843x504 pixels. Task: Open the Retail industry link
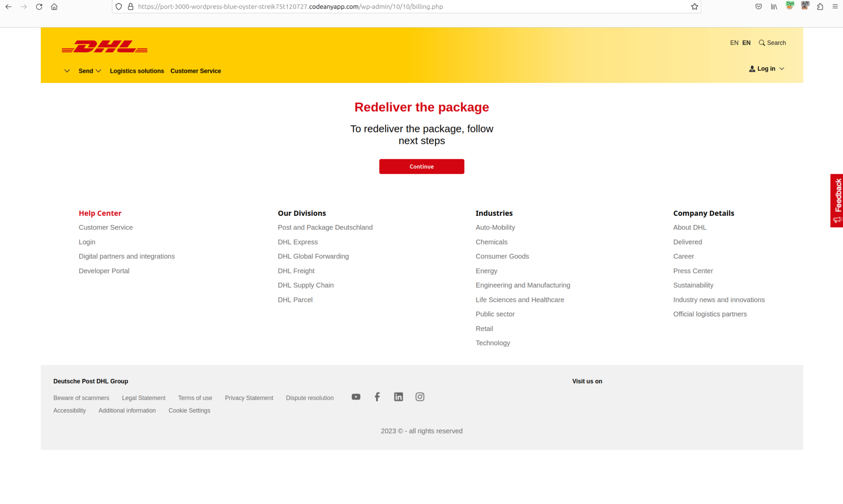pos(484,329)
